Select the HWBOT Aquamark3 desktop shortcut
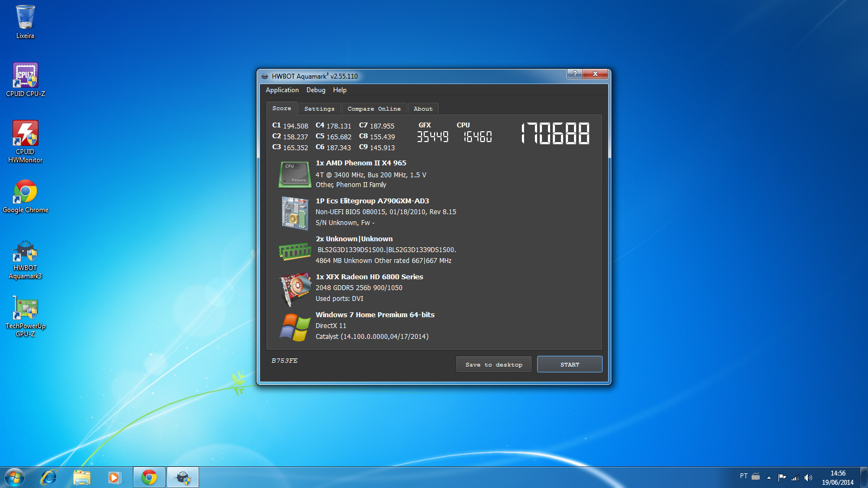Viewport: 868px width, 488px height. pos(25,259)
